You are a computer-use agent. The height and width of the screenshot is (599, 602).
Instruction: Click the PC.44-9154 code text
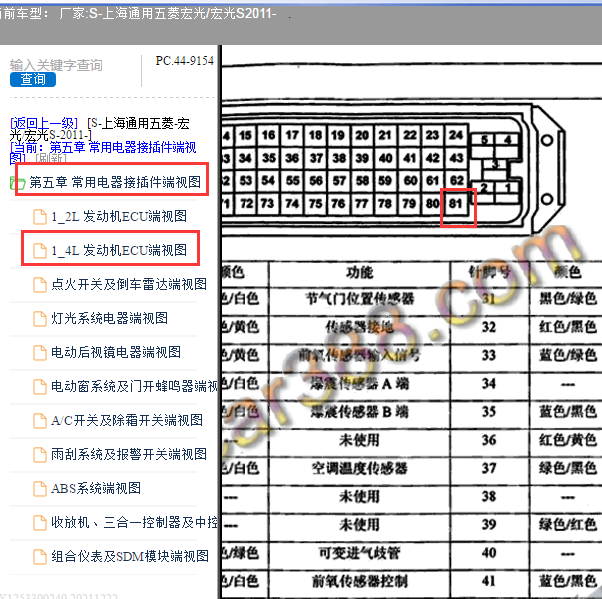(x=184, y=61)
